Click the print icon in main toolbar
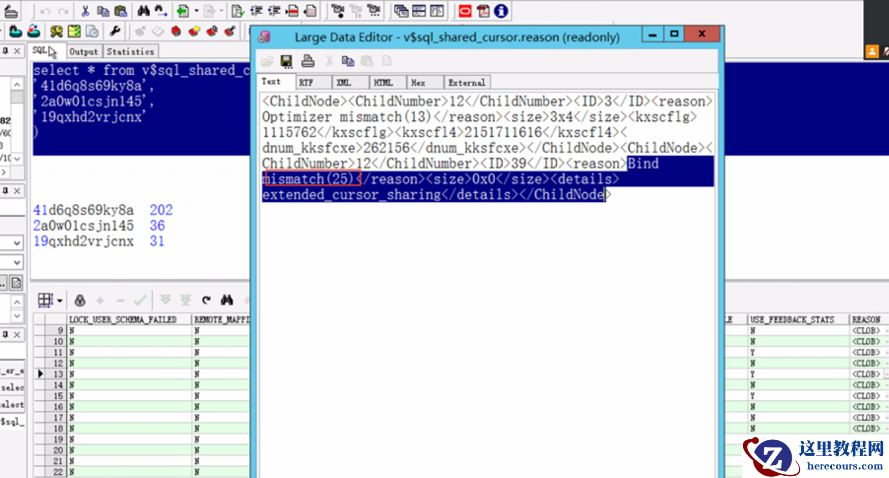Viewport: 889px width, 478px height. click(x=11, y=11)
